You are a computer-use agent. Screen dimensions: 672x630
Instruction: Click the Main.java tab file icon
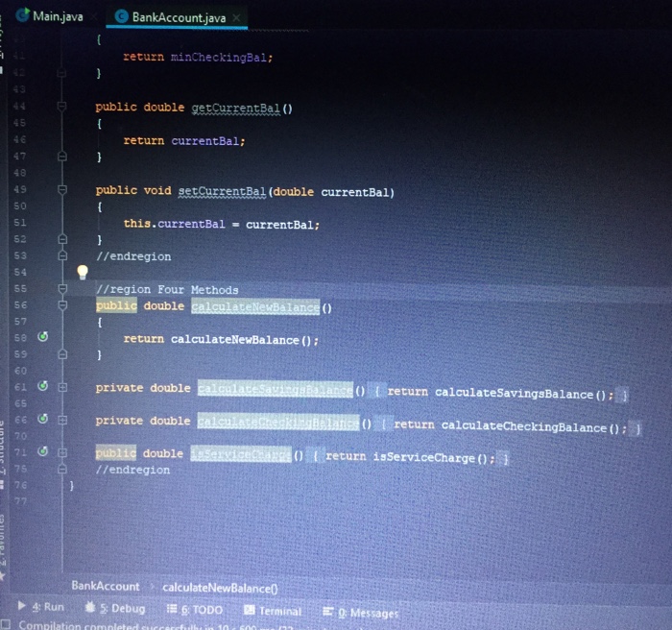(22, 15)
